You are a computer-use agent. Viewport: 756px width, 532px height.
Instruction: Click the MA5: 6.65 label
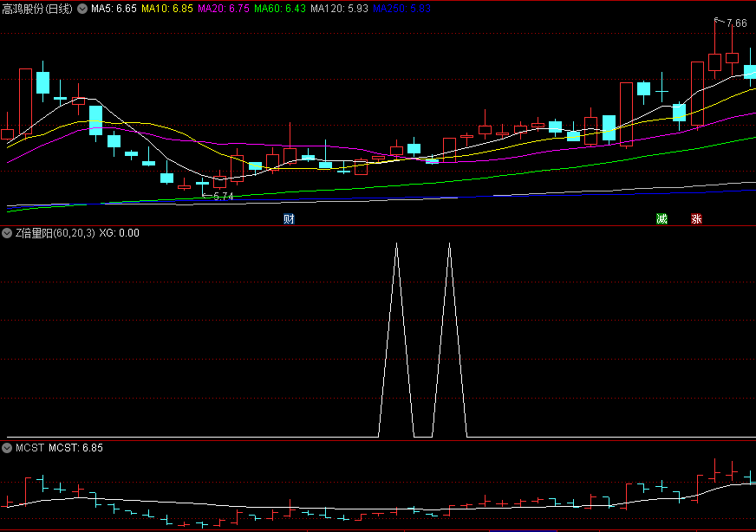(x=114, y=9)
